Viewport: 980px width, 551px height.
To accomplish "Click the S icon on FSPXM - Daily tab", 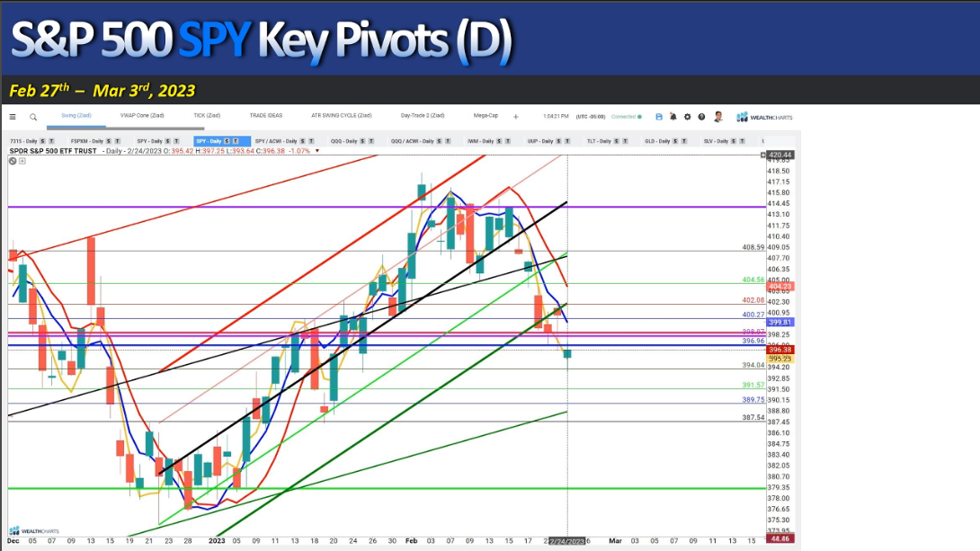I will point(109,141).
